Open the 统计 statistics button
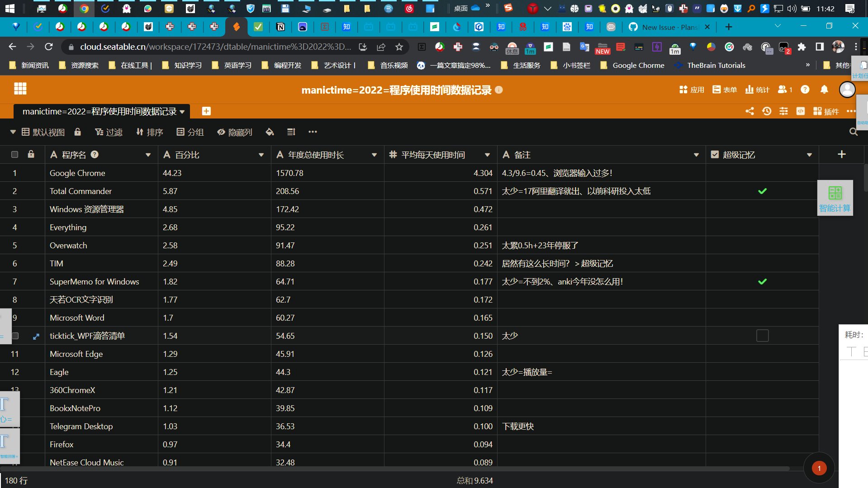Screen dimensions: 868x488 click(757, 90)
